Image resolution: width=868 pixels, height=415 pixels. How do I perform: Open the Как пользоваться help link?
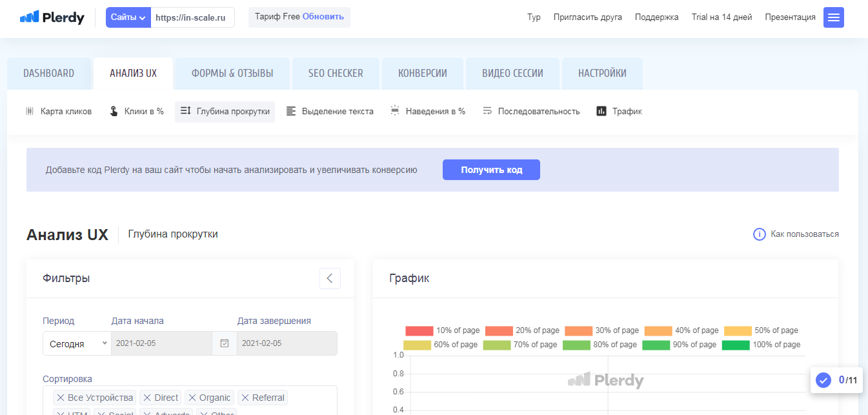point(805,234)
